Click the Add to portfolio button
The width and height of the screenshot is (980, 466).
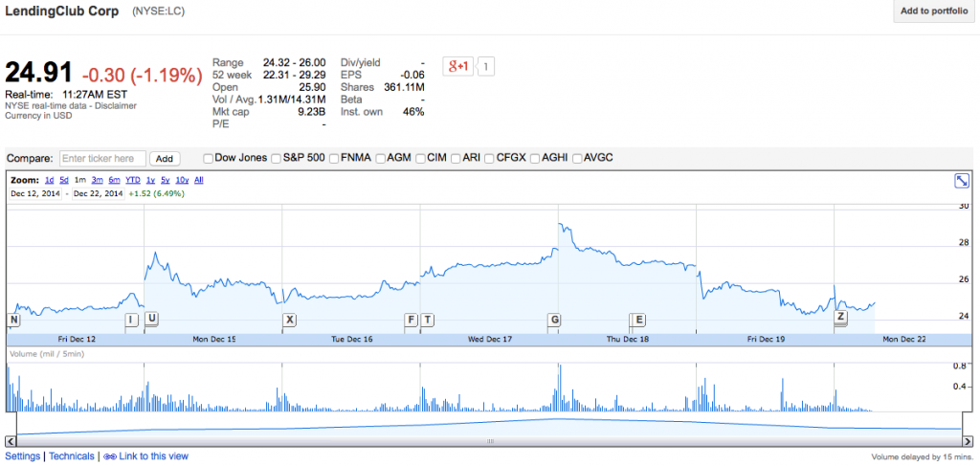pos(935,11)
